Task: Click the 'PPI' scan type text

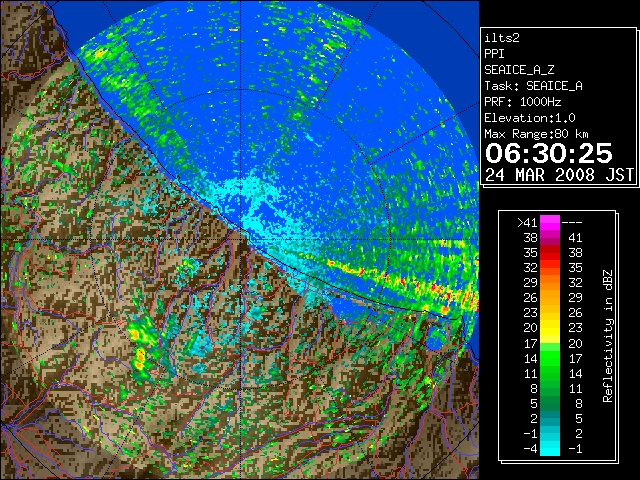Action: coord(494,54)
